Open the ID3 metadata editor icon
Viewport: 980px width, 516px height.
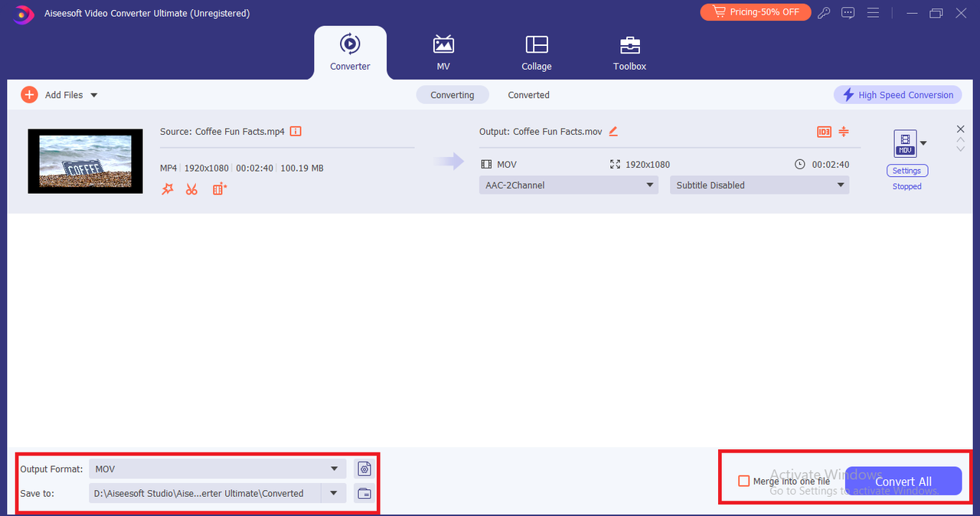pyautogui.click(x=824, y=132)
